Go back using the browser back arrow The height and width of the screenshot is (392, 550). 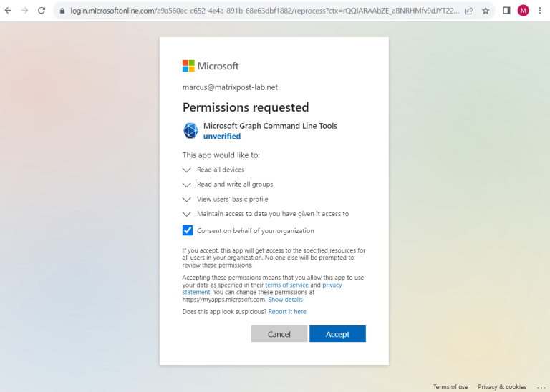point(8,11)
